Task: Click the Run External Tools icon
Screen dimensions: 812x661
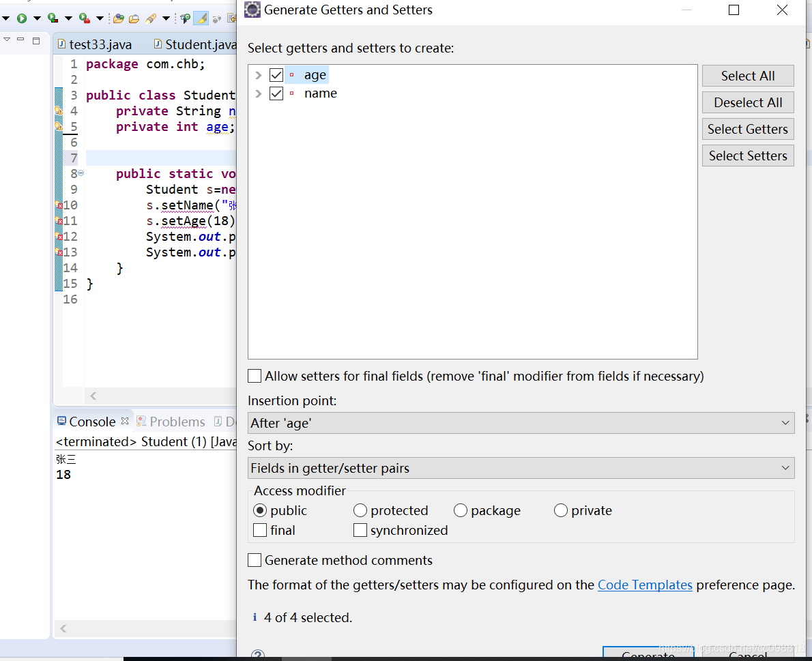Action: (x=85, y=18)
